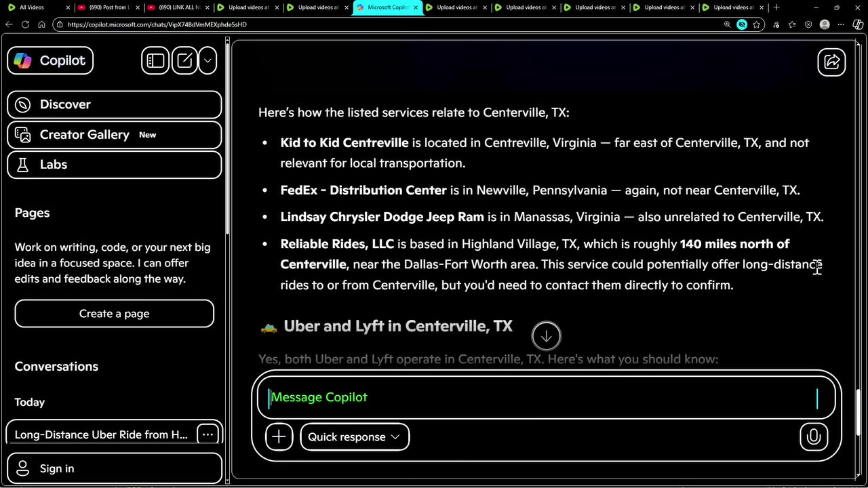Click Lindsay Chrysler Dodge Jeep Ram text
Viewport: 868px width, 488px height.
(x=382, y=217)
